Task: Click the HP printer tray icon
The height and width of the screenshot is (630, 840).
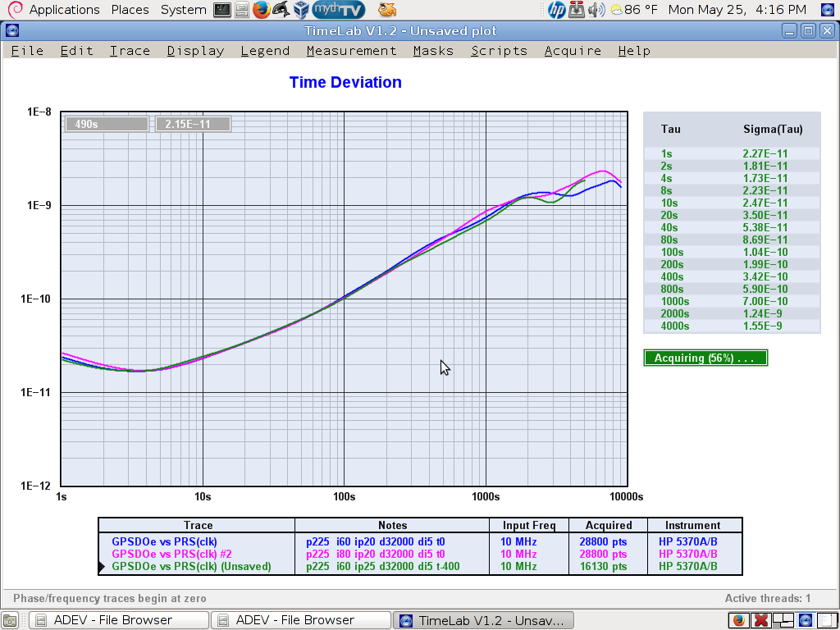Action: [x=557, y=10]
